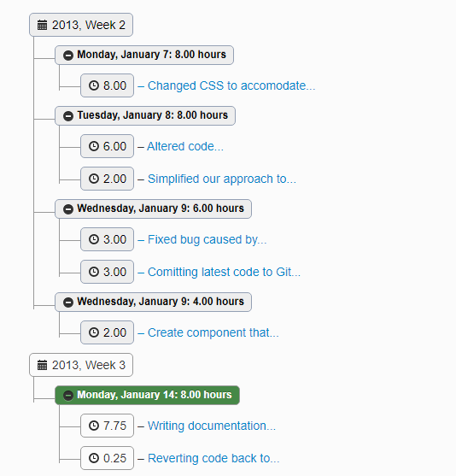Screen dimensions: 456x476
Task: Click calendar icon beside 2013, Week 3
Action: 42,365
